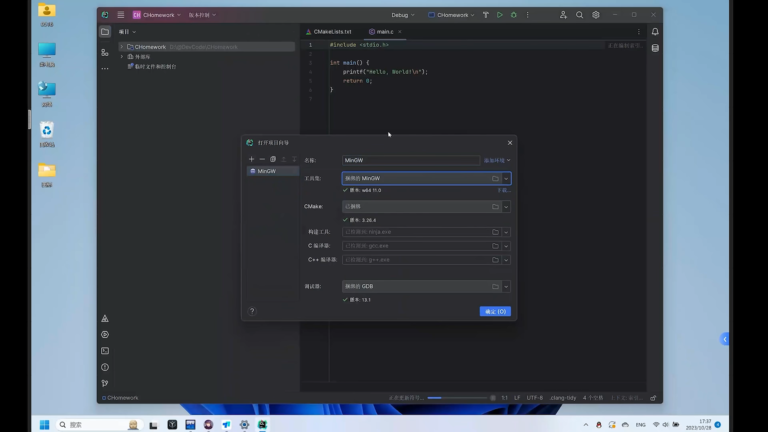Switch to the CMakeLists.txt editor tab
The height and width of the screenshot is (432, 768).
pos(328,31)
